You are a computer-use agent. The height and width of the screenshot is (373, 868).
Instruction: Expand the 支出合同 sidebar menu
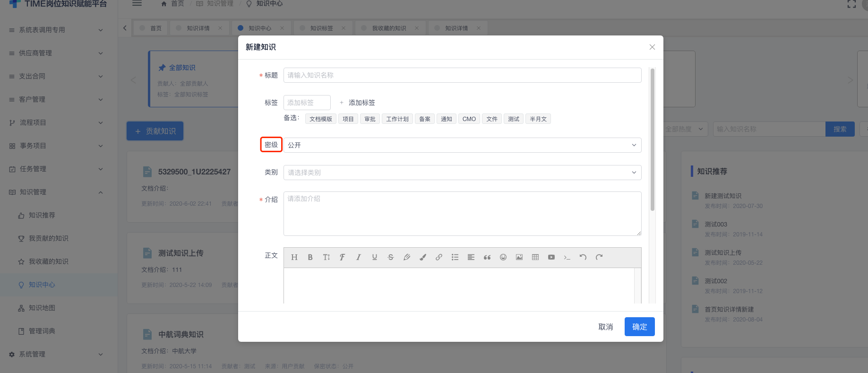(x=59, y=76)
